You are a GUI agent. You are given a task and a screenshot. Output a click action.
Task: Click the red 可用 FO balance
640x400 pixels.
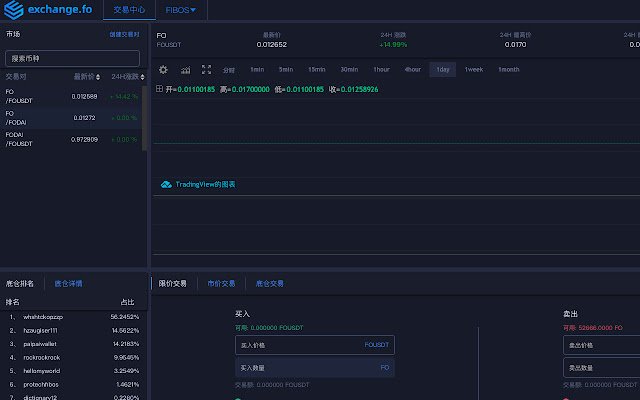[x=593, y=328]
